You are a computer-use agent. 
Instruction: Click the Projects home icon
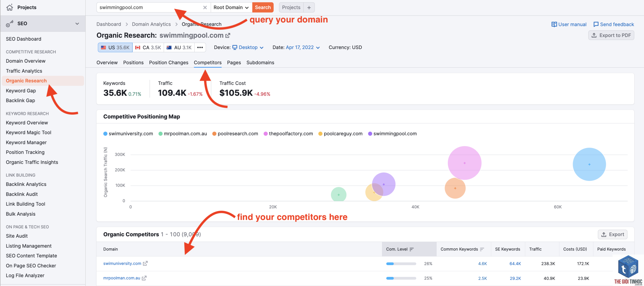(10, 8)
